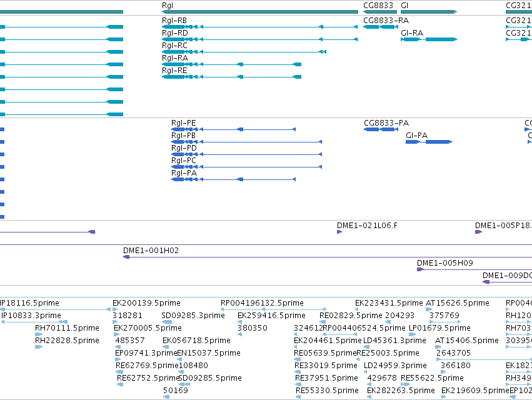Viewport: 532px width, 400px height.
Task: Select the Gl-PA protein label
Action: [416, 136]
